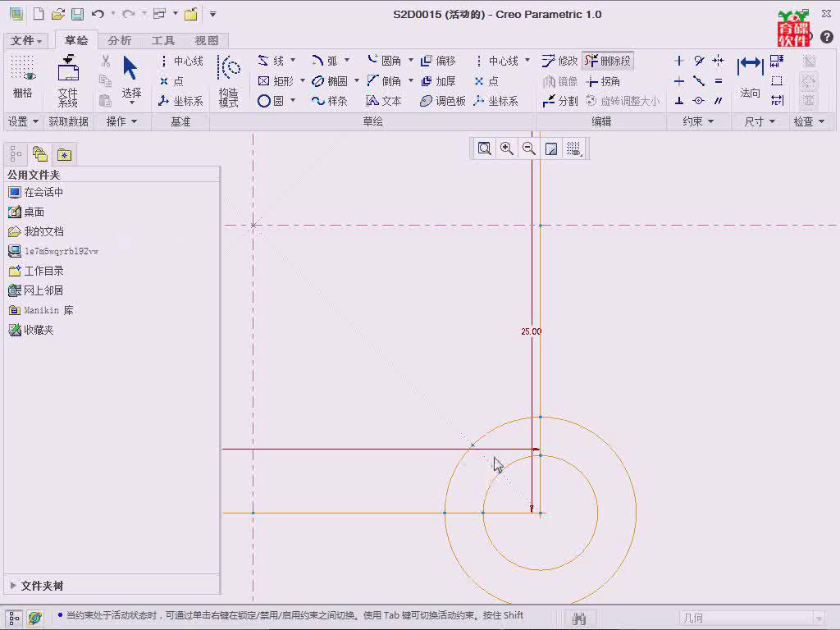Toggle browser panel from status bar globe icon
Screen dimensions: 840x630
pos(35,618)
